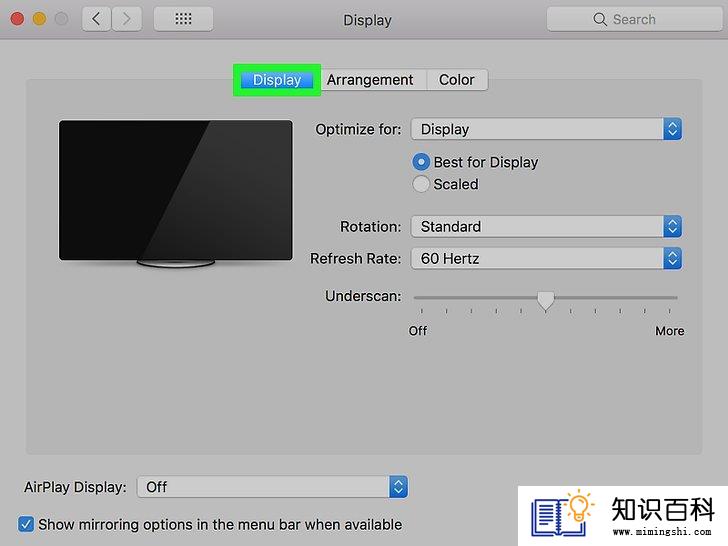Screen dimensions: 728x546
Task: Switch to the Arrangement tab
Action: pos(370,80)
